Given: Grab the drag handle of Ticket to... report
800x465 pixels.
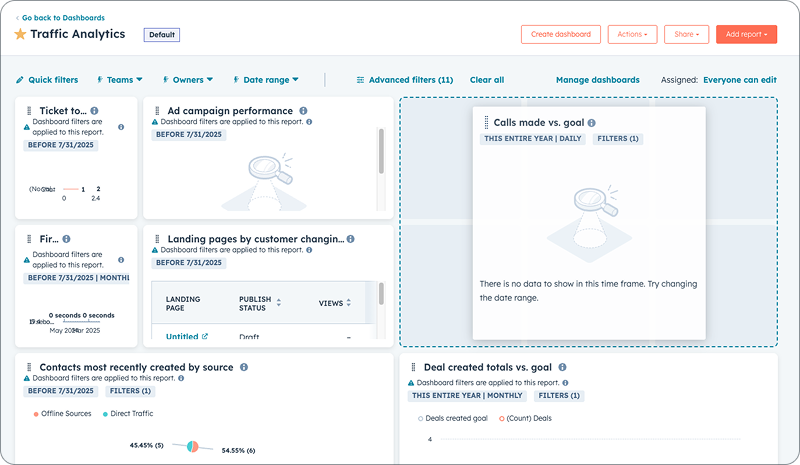Looking at the screenshot, I should coord(29,111).
